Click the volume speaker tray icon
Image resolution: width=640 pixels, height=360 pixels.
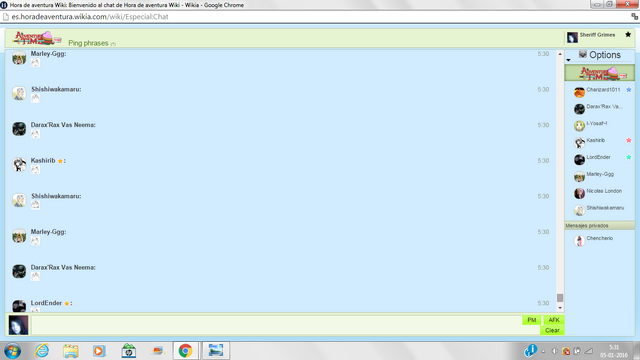(554, 351)
